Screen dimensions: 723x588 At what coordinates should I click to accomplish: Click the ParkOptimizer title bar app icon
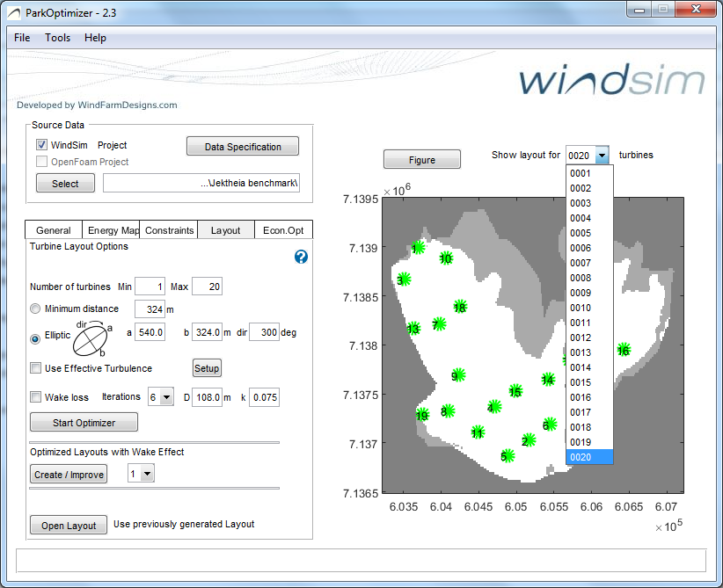coord(14,13)
